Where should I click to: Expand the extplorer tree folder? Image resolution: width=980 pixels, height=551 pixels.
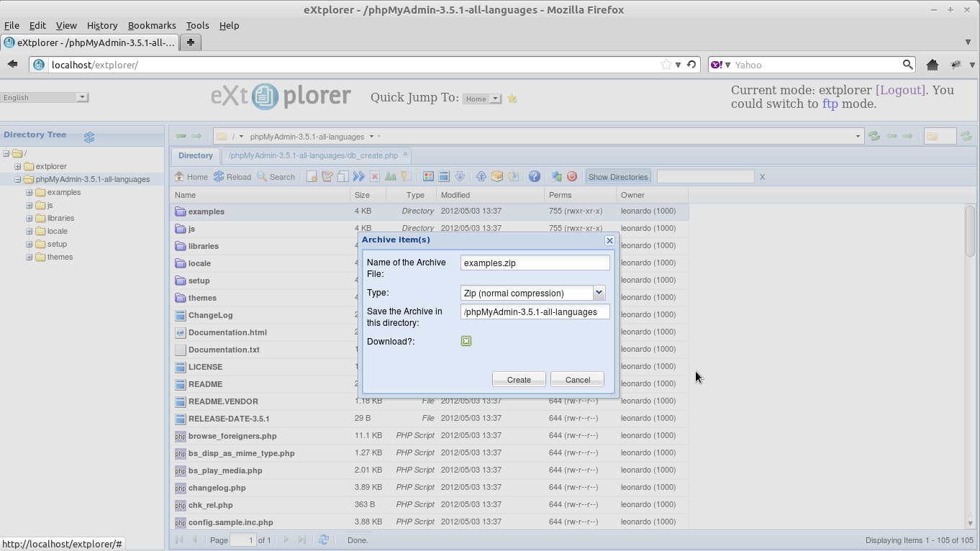tap(18, 166)
